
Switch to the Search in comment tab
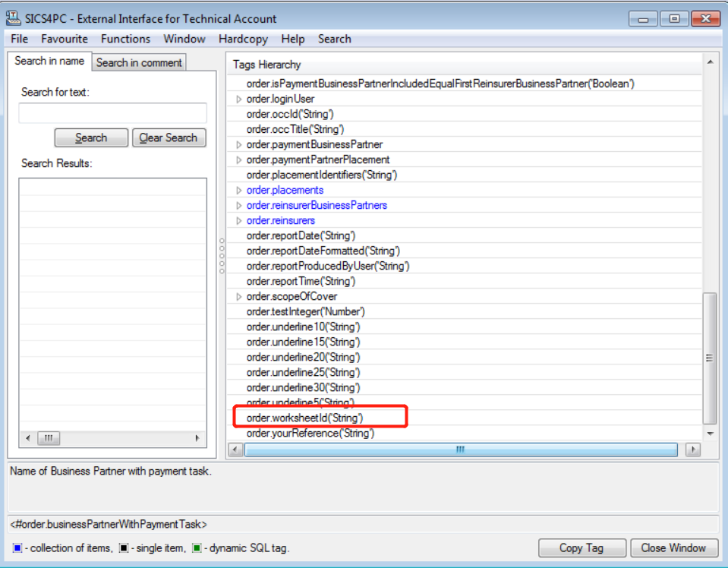click(139, 62)
